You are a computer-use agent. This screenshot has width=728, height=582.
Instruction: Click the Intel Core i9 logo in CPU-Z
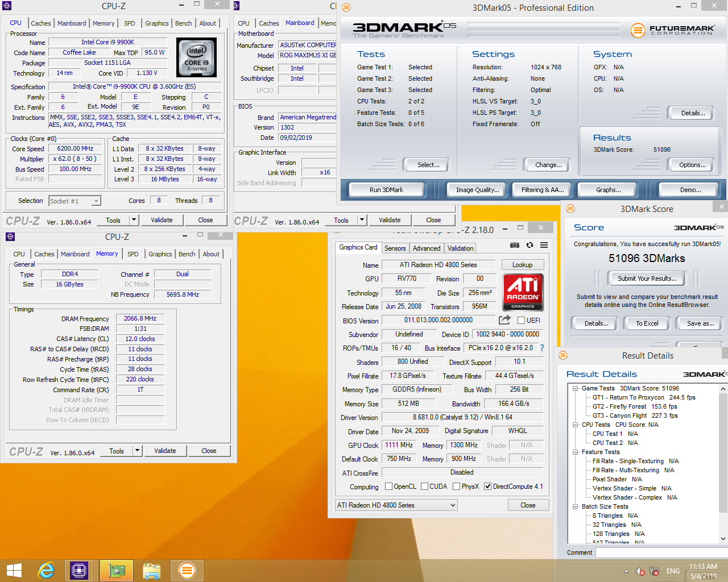pyautogui.click(x=197, y=57)
